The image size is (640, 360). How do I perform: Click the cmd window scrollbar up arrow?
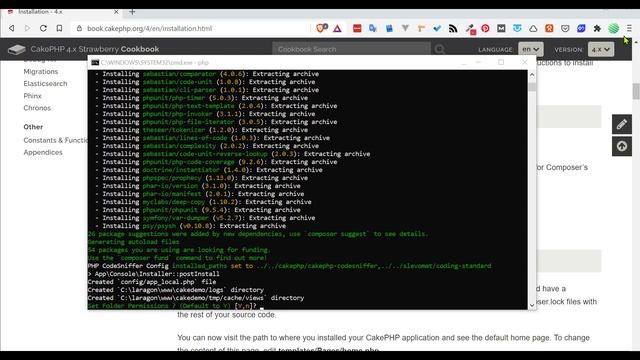pos(531,75)
